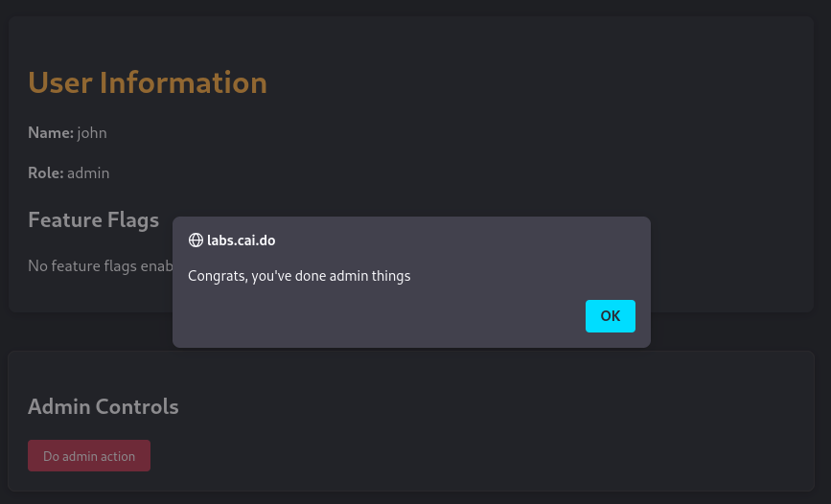Click the word Controls in Admin Controls
Image resolution: width=831 pixels, height=504 pixels.
click(x=139, y=406)
